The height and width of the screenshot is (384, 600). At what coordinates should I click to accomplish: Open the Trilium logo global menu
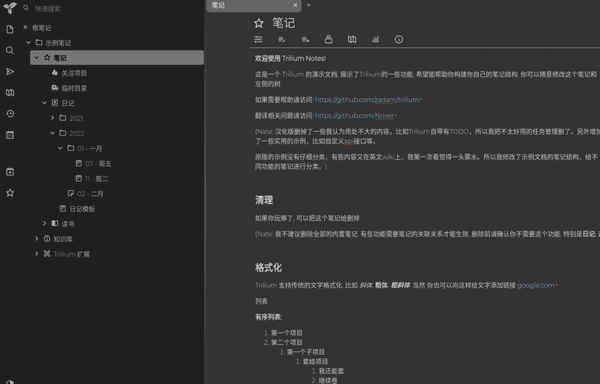coord(10,8)
